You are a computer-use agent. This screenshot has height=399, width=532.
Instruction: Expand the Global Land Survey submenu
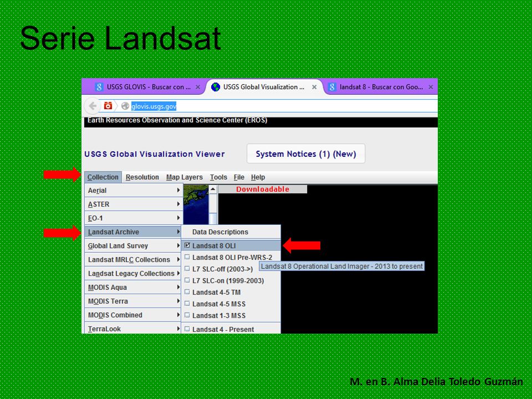[x=133, y=246]
